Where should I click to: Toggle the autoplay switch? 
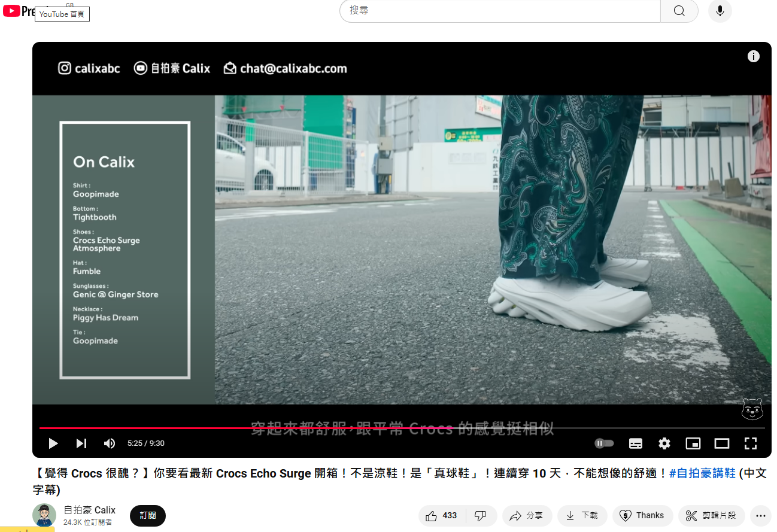tap(605, 443)
